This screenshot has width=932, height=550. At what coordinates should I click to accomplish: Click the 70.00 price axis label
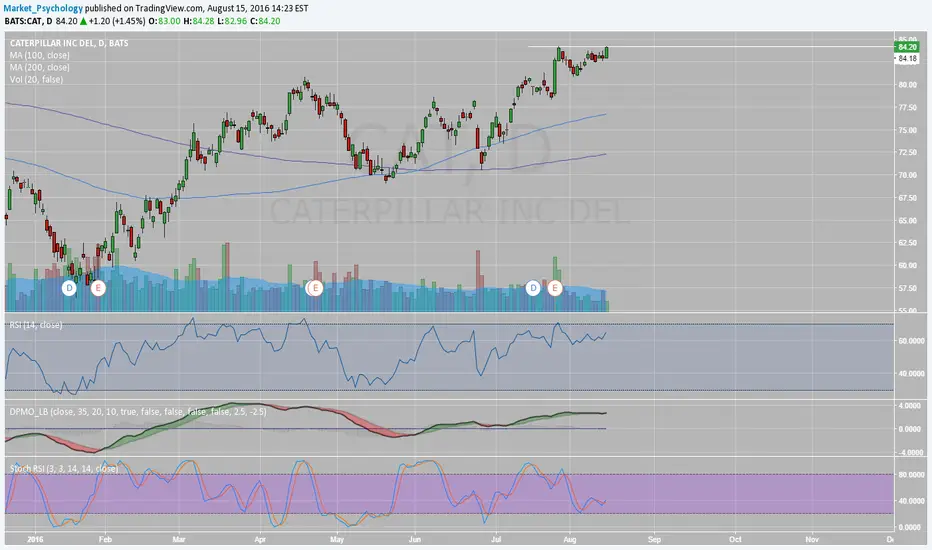(x=908, y=175)
